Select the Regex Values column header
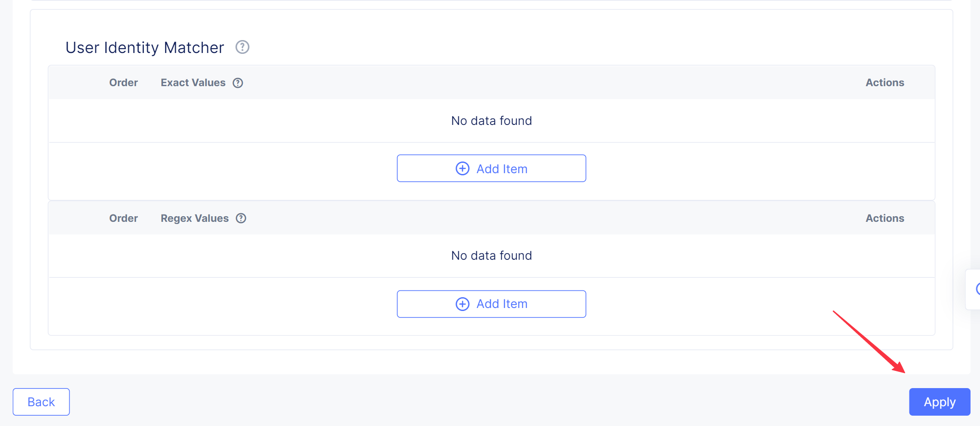Image resolution: width=980 pixels, height=426 pixels. click(x=195, y=218)
